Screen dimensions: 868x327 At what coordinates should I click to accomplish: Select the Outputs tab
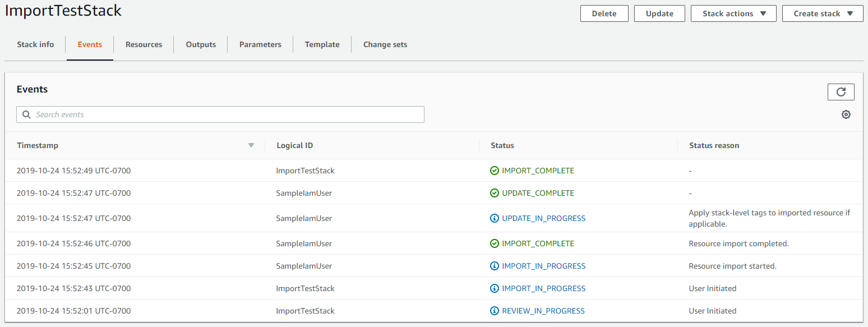(201, 44)
